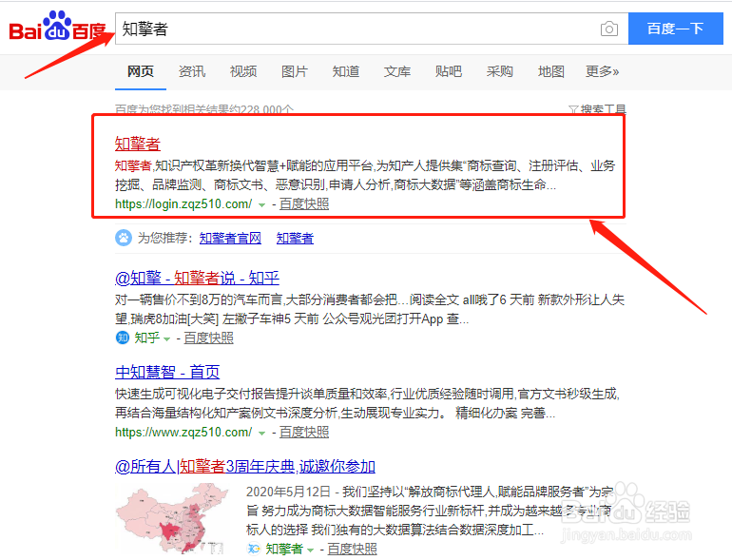Switch to the 图片 tab
Screen dimensions: 732x560
click(295, 71)
